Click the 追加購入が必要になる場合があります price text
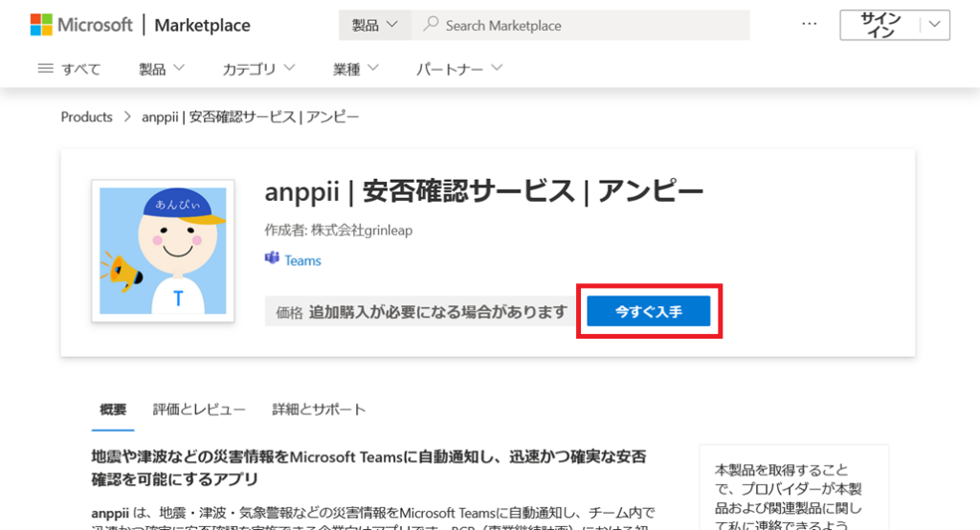Image resolution: width=980 pixels, height=530 pixels. tap(438, 312)
